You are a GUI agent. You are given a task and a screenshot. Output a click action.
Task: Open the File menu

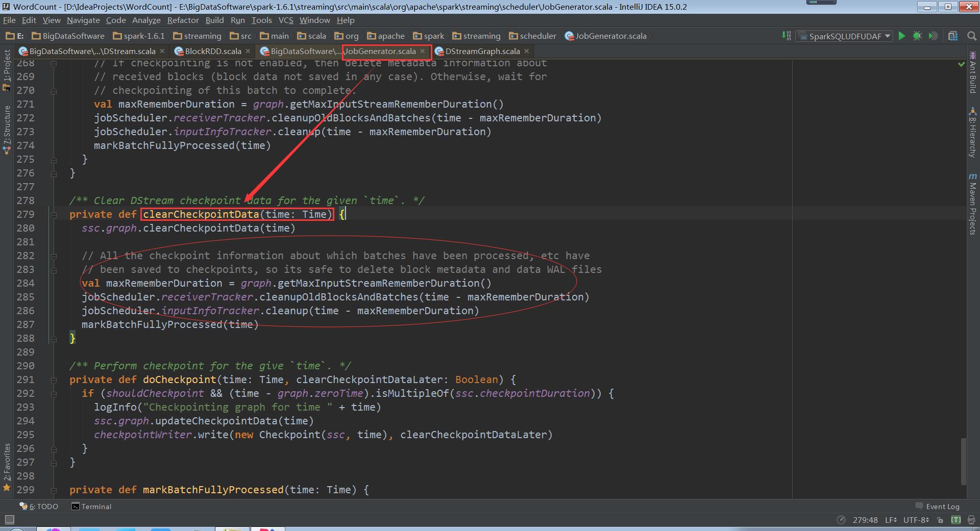[9, 20]
